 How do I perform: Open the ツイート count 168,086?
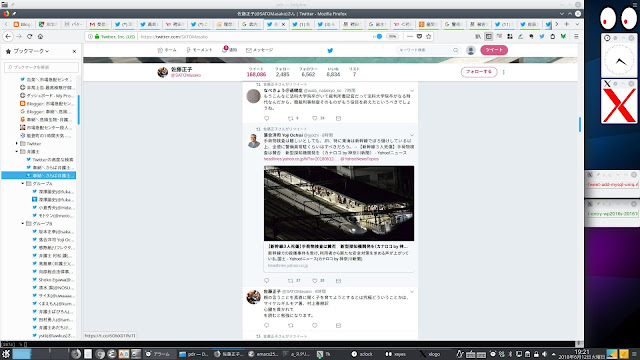click(x=256, y=72)
